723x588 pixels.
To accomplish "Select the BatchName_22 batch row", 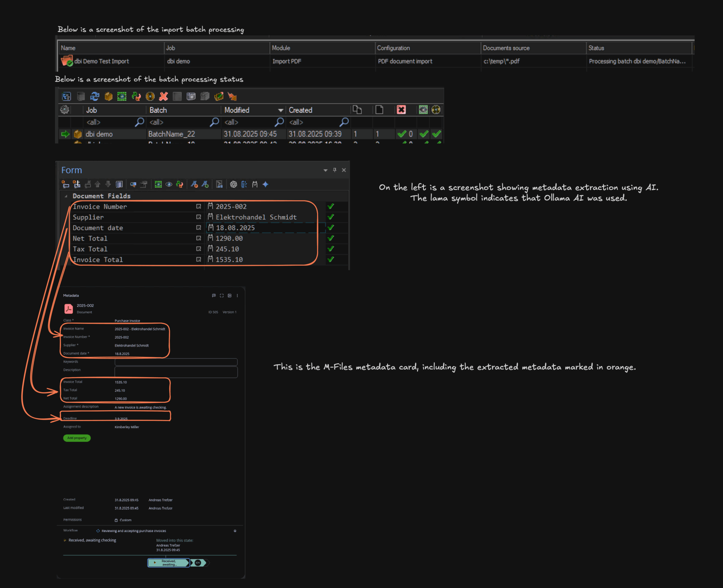I will tap(251, 134).
